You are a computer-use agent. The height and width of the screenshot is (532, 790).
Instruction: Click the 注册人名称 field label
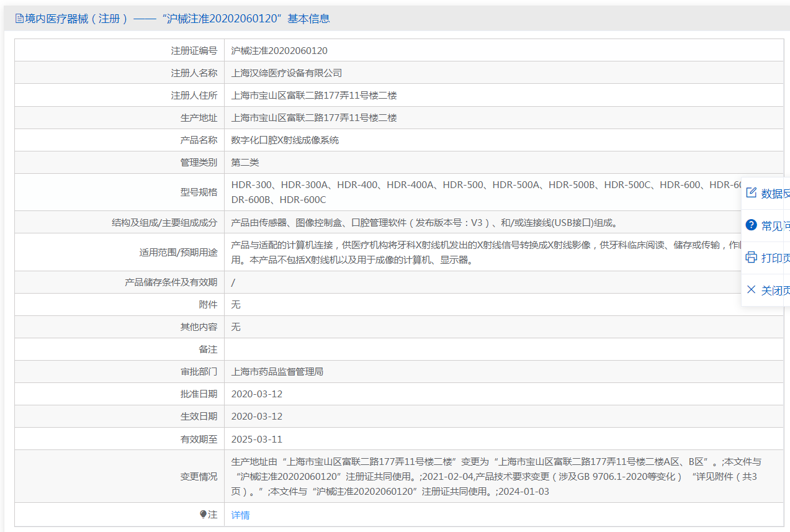point(194,73)
